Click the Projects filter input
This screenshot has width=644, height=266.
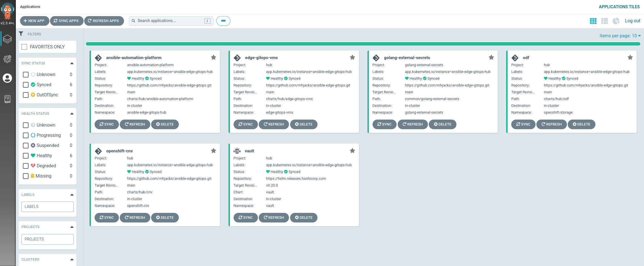tap(47, 239)
